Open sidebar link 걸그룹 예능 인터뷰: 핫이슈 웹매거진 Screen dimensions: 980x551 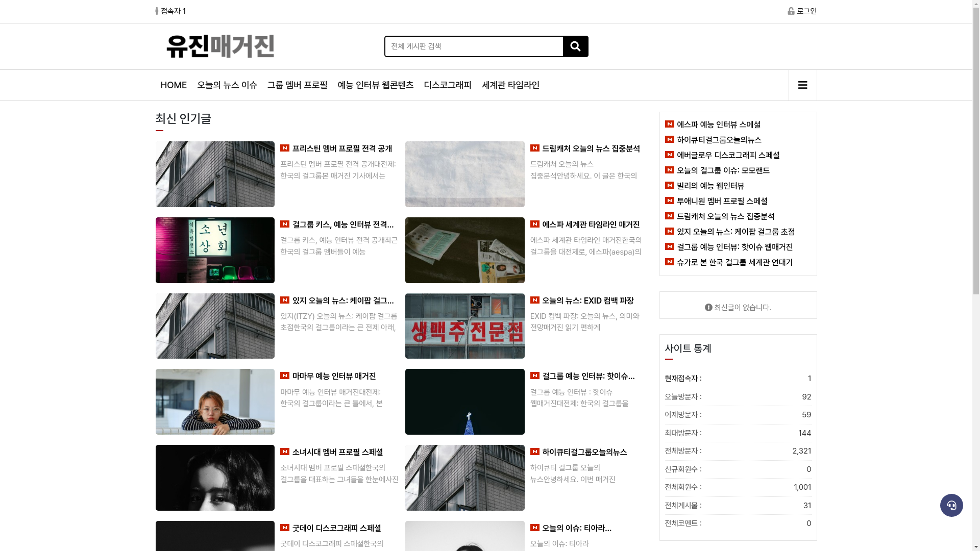tap(734, 247)
